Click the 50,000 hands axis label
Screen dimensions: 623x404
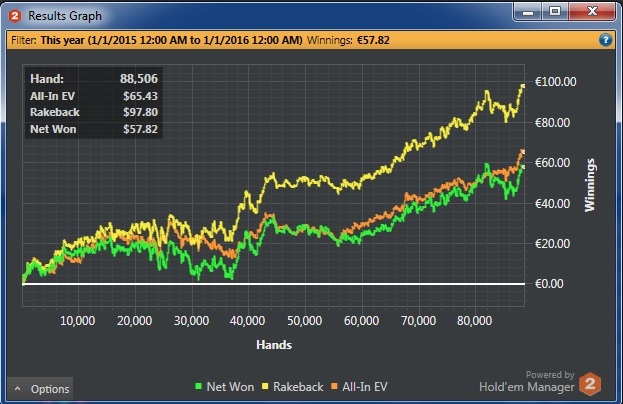305,321
